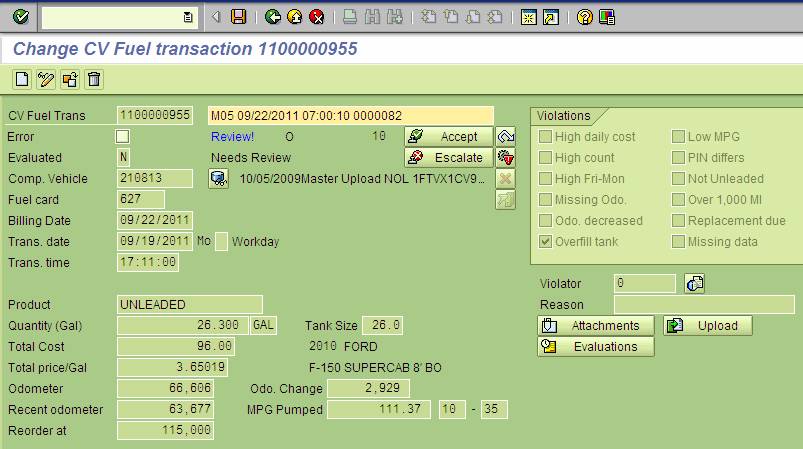Click the vehicle details icon beside Comp. Vehicle
This screenshot has height=449, width=803.
(219, 179)
